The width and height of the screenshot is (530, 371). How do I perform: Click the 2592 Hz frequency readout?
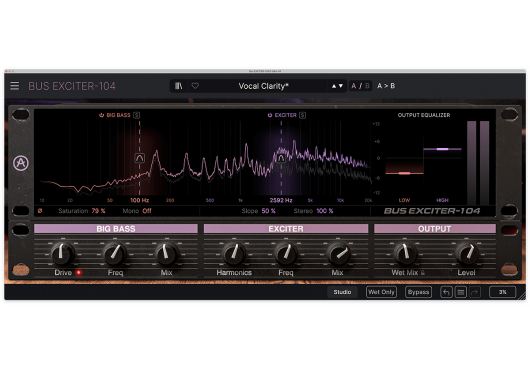(x=281, y=200)
